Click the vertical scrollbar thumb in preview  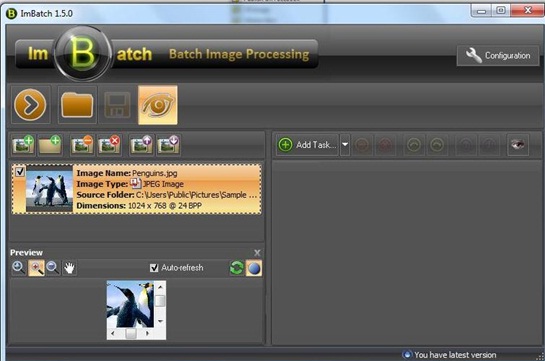(x=160, y=301)
